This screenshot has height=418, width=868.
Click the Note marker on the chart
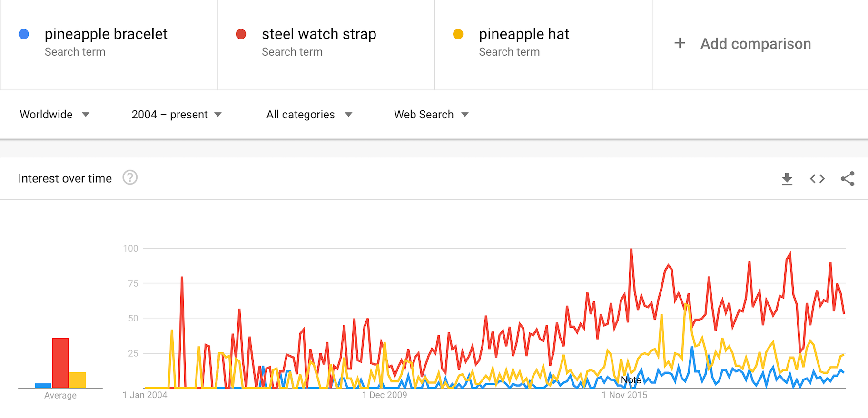pyautogui.click(x=631, y=380)
